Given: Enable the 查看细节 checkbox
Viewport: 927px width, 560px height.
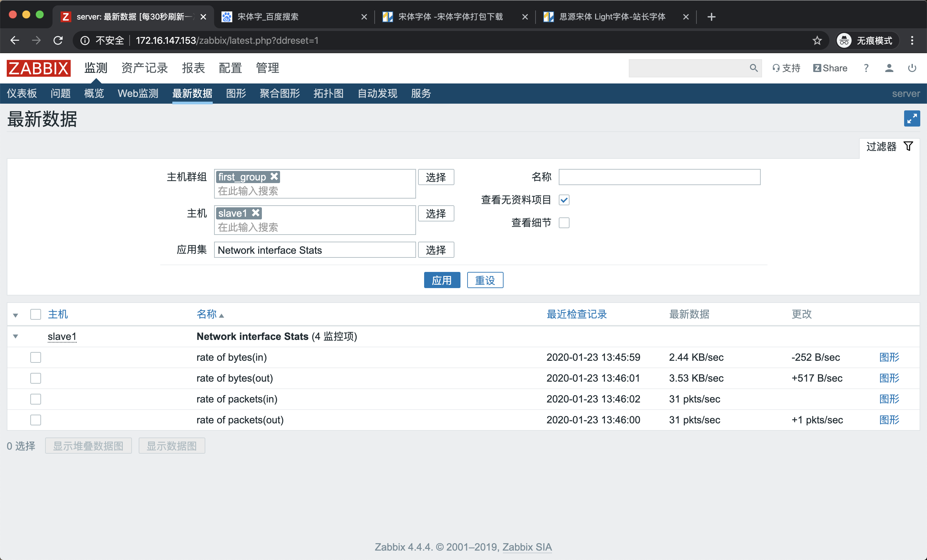Looking at the screenshot, I should click(564, 223).
